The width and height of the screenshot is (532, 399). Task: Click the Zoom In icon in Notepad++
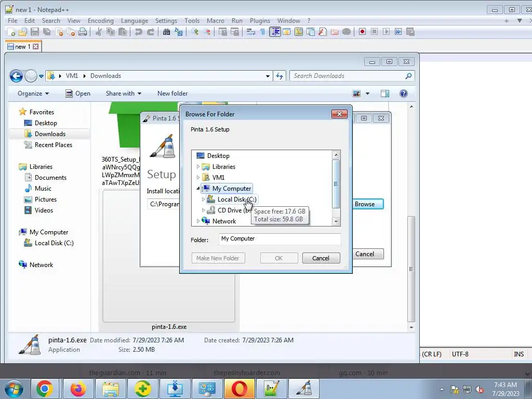click(195, 32)
